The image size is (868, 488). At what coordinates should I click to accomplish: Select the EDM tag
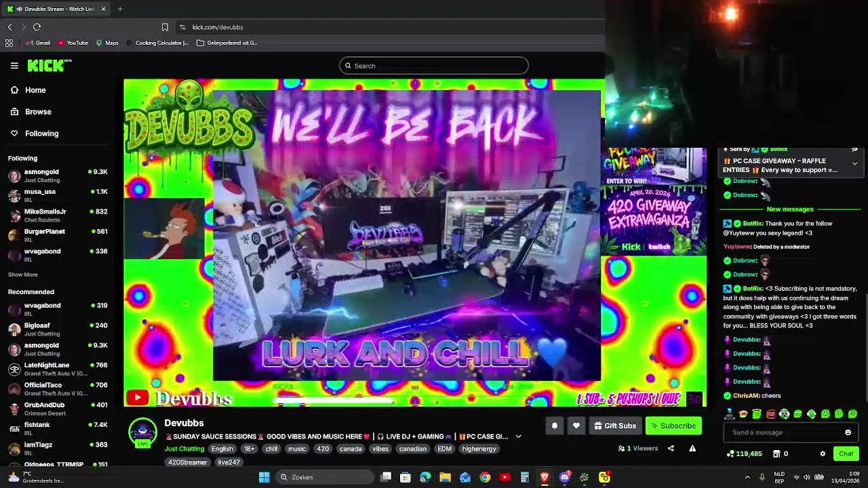tap(444, 449)
